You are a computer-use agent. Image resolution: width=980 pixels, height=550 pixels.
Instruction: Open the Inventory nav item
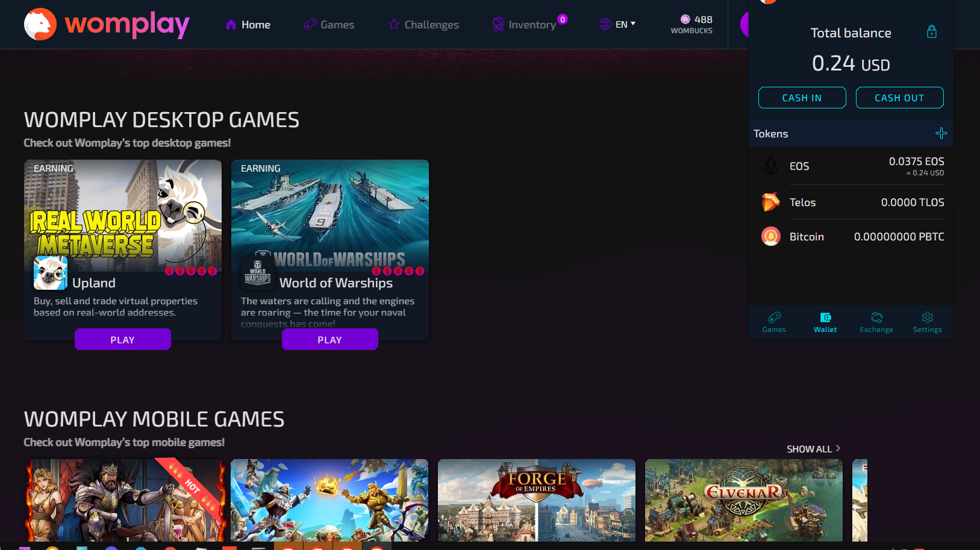pos(524,25)
